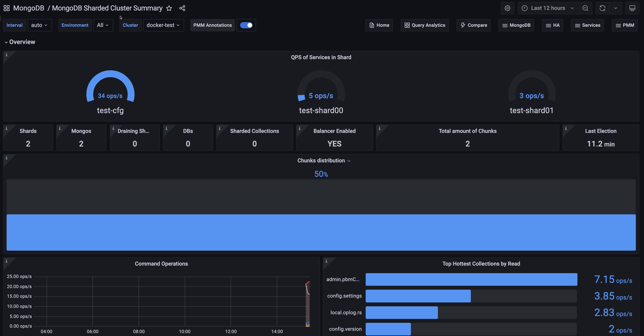Screen dimensions: 644x336
Task: Click the config.settings collection bar
Action: pos(418,296)
